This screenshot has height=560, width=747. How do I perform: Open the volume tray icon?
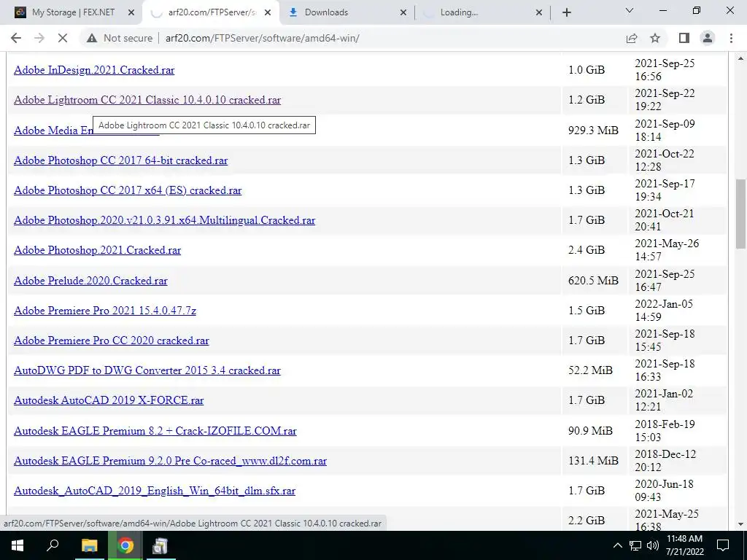pos(653,545)
